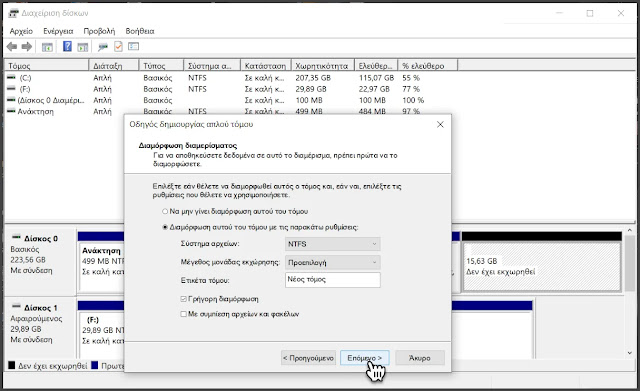Click the Δίσκος 0 disk label panel
640x391 pixels.
[40, 261]
